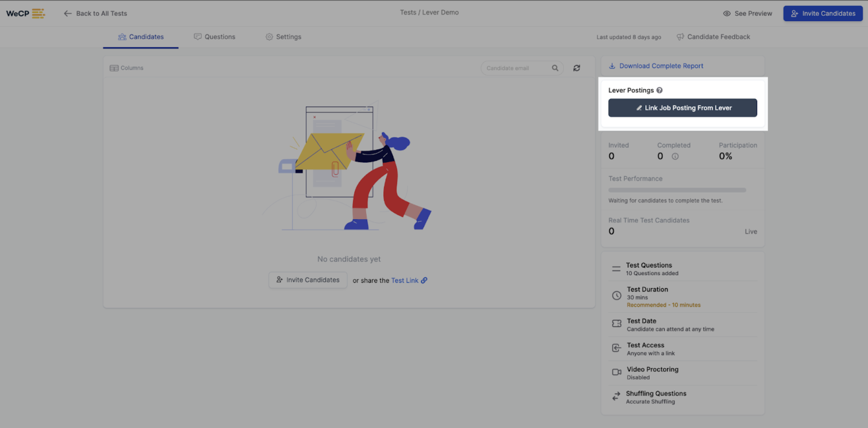Click the Video Proctoring 'Disabled' status

coord(638,377)
